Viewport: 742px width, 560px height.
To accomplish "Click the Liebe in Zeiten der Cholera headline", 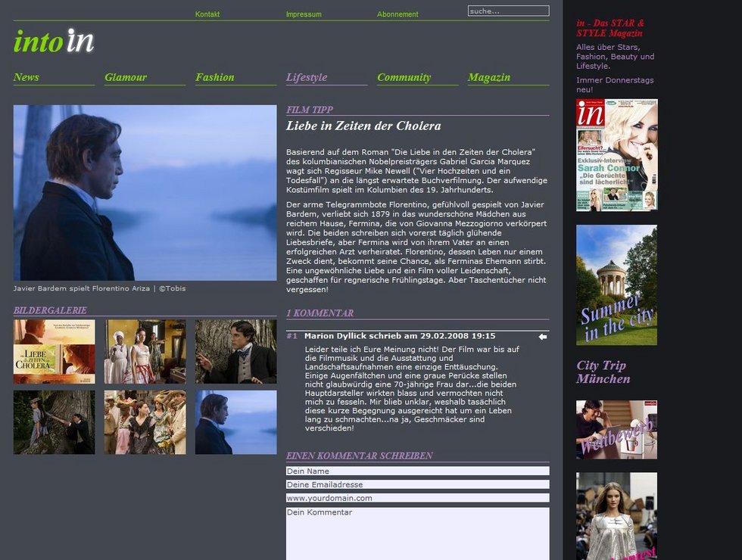I will [x=363, y=126].
